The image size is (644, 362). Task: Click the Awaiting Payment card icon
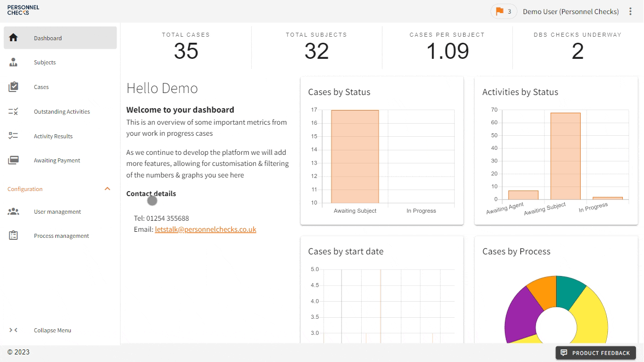(14, 160)
